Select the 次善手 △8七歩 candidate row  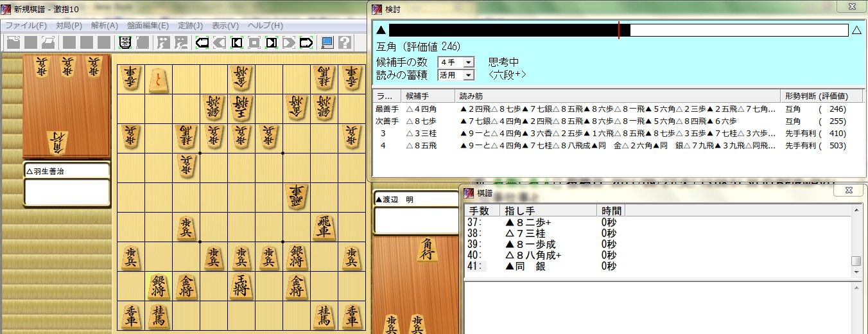coord(618,121)
